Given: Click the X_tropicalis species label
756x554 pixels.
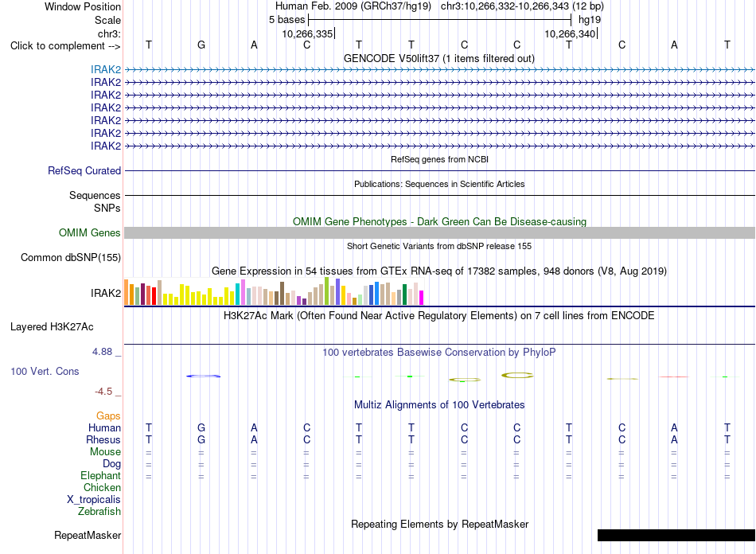Looking at the screenshot, I should click(94, 500).
